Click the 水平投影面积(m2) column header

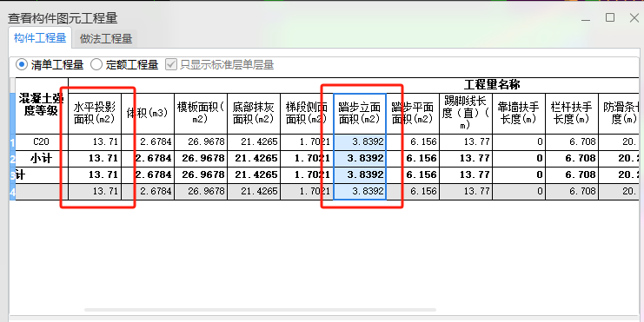(95, 113)
